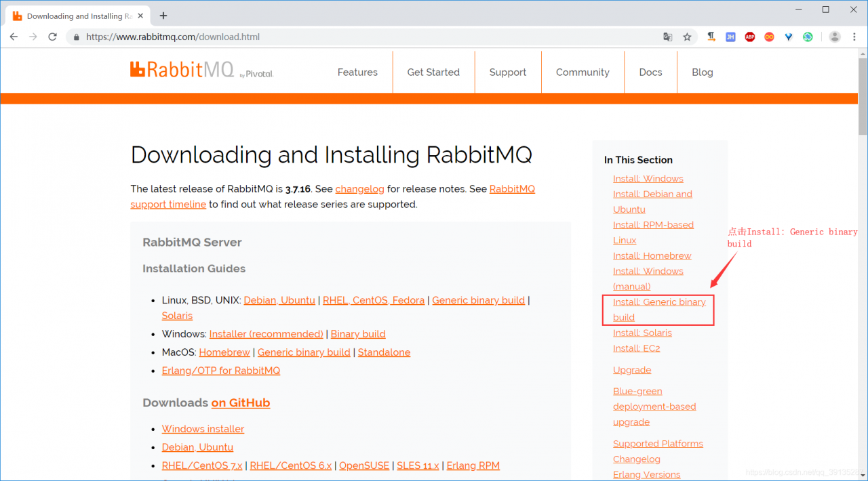Open a new browser tab
The height and width of the screenshot is (481, 868).
click(x=163, y=16)
